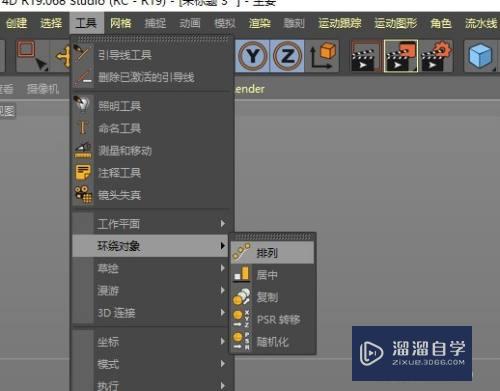Screen dimensions: 500x391
Task: Expand the 环绕对象 submenu
Action: tap(151, 246)
